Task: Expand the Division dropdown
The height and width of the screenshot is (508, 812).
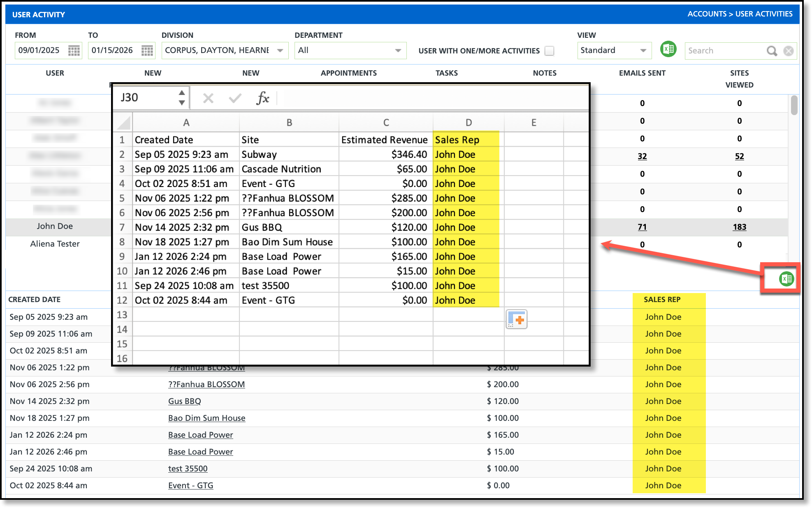Action: pos(280,51)
